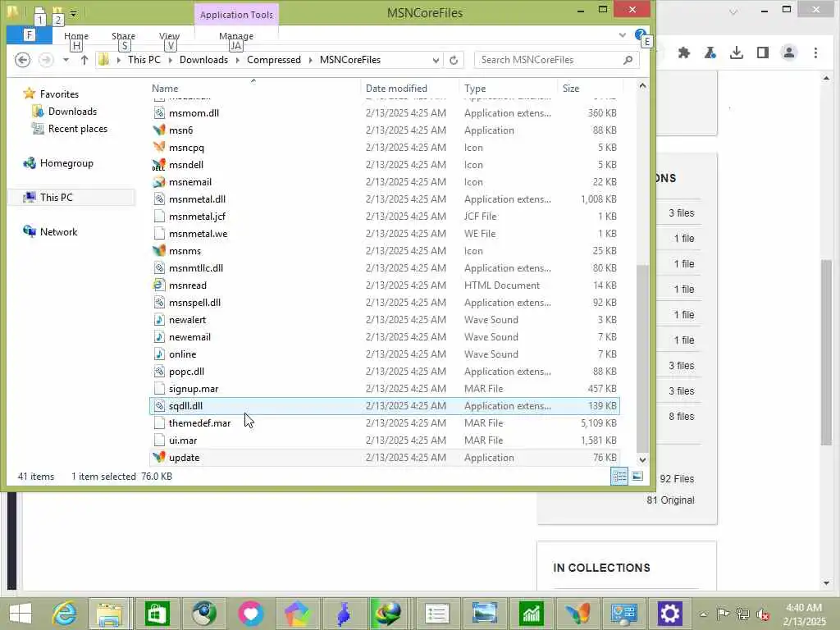Open browser three-dot menu
This screenshot has width=840, height=630.
[x=815, y=52]
